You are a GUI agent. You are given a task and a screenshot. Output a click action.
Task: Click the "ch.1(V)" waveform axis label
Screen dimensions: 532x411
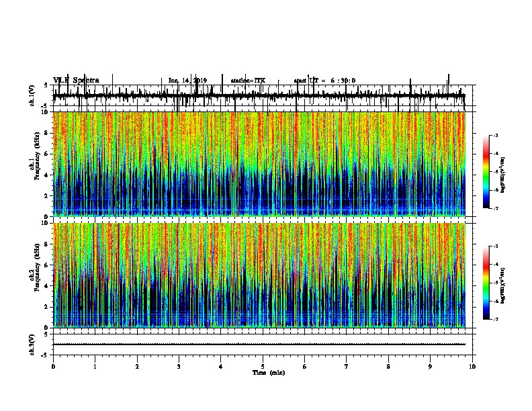coord(32,95)
